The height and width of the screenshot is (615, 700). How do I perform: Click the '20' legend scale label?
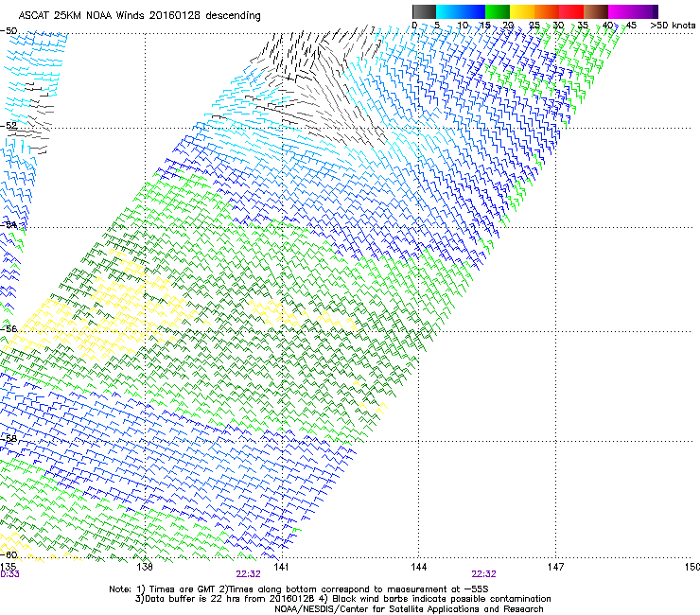[508, 25]
